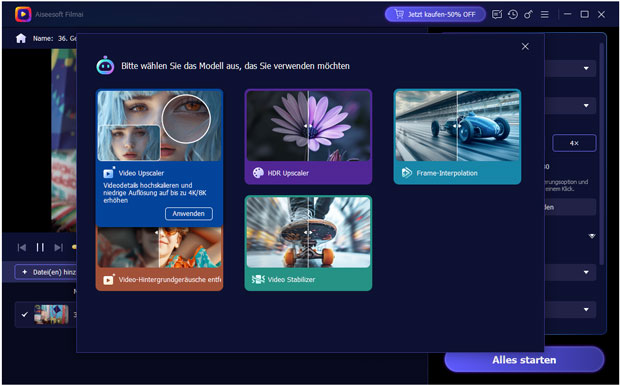Click the home icon near Name label
The image size is (620, 385).
21,38
